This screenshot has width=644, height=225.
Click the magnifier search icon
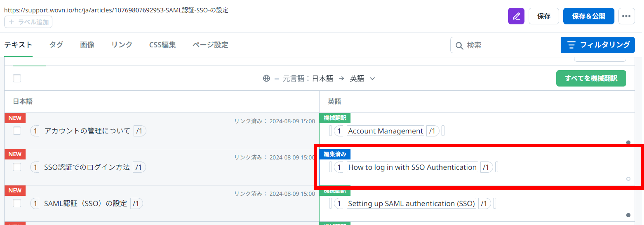[x=459, y=46]
